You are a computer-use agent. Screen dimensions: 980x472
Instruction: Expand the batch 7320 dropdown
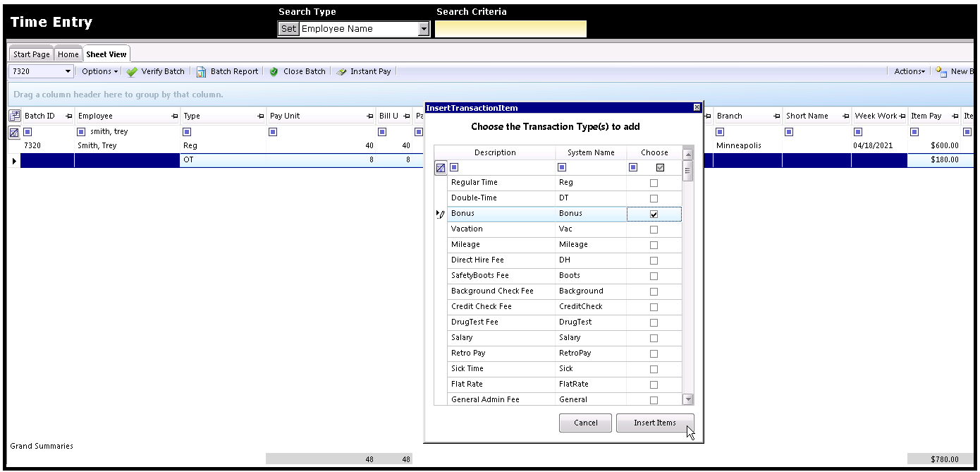[68, 71]
